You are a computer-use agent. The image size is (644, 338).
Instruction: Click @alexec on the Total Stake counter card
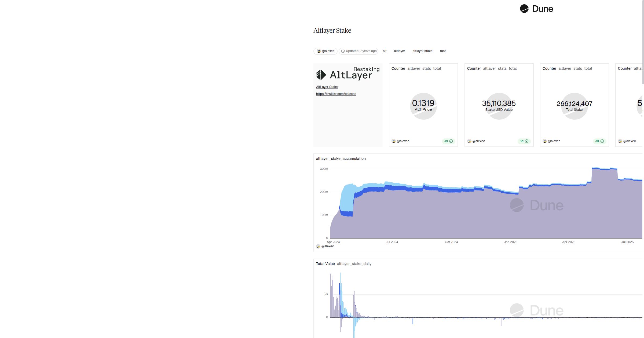554,141
